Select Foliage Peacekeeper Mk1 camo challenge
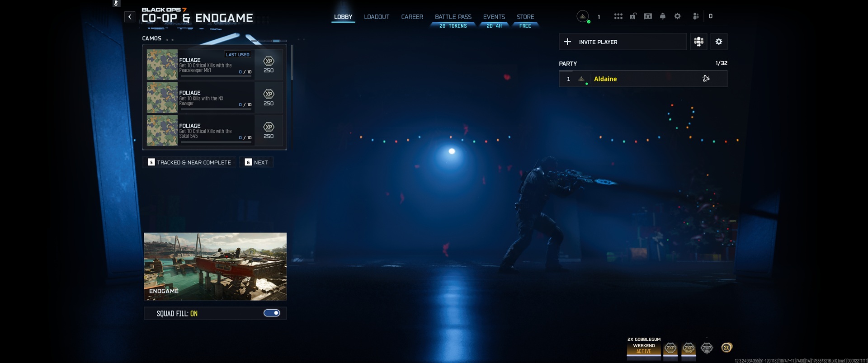Viewport: 868px width, 363px height. (x=214, y=65)
